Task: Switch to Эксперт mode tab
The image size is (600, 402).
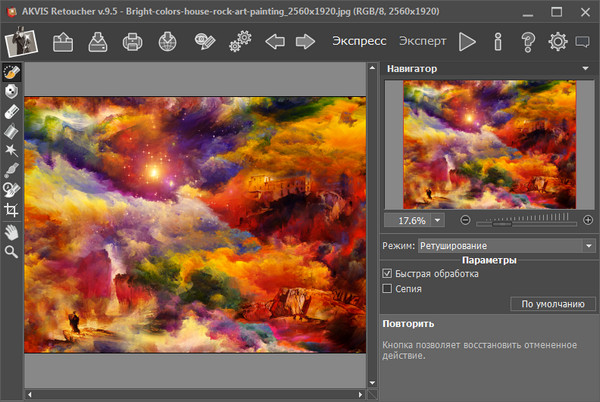Action: tap(422, 42)
